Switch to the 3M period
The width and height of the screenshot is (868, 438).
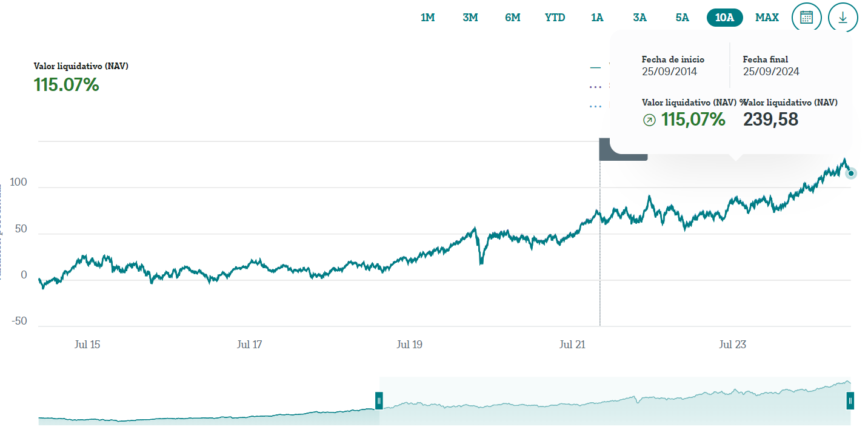tap(470, 18)
